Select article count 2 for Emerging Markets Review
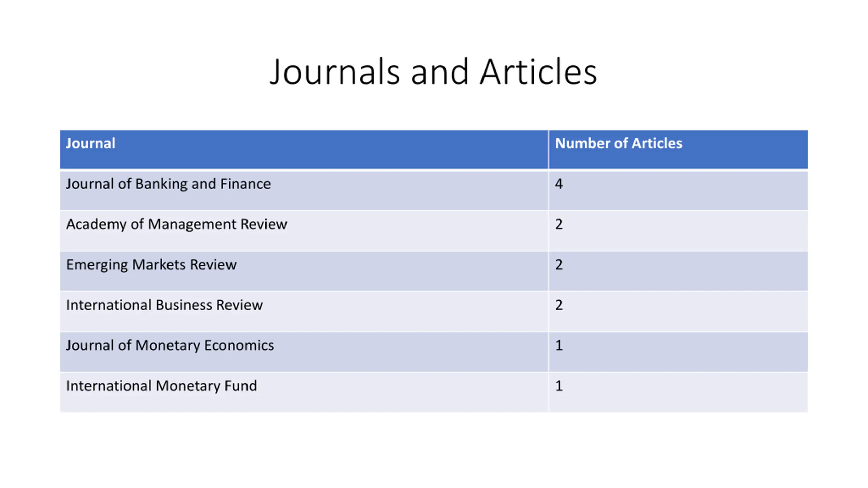Image resolution: width=868 pixels, height=488 pixels. [678, 271]
